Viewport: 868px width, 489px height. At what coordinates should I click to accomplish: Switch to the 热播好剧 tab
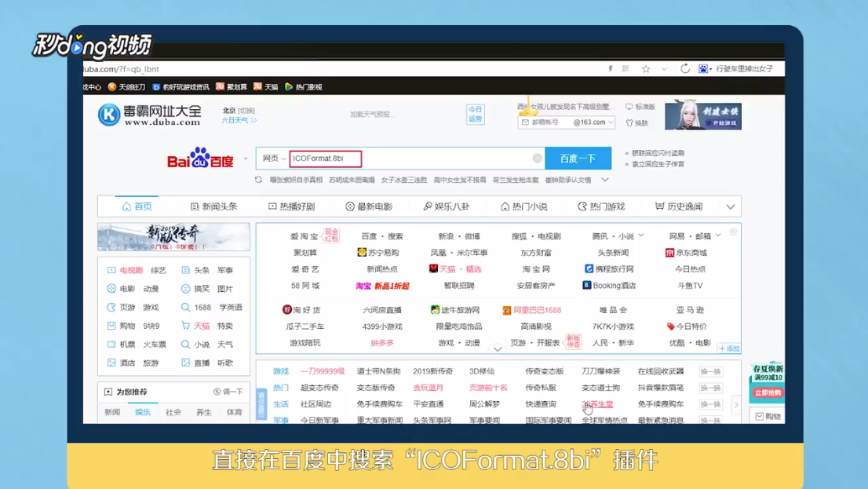[292, 206]
